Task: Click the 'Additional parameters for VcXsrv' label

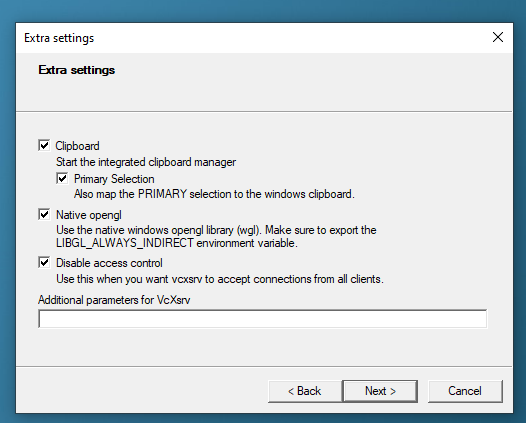Action: pos(114,300)
